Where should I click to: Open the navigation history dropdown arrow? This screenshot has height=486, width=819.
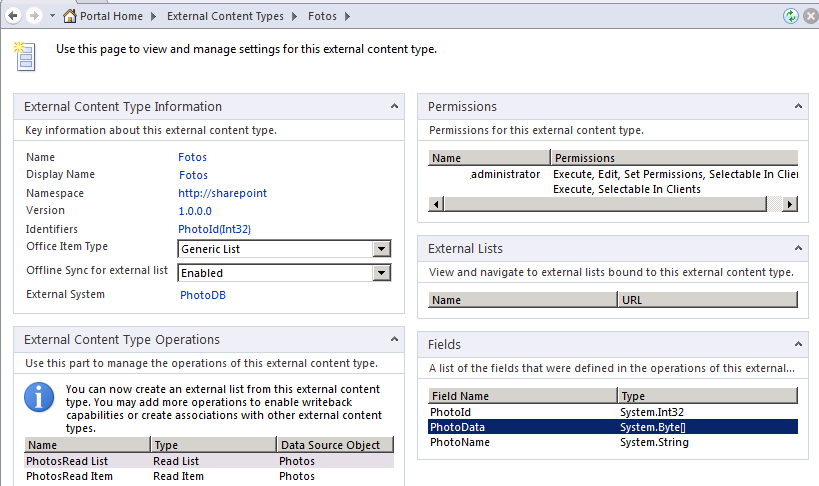click(52, 16)
